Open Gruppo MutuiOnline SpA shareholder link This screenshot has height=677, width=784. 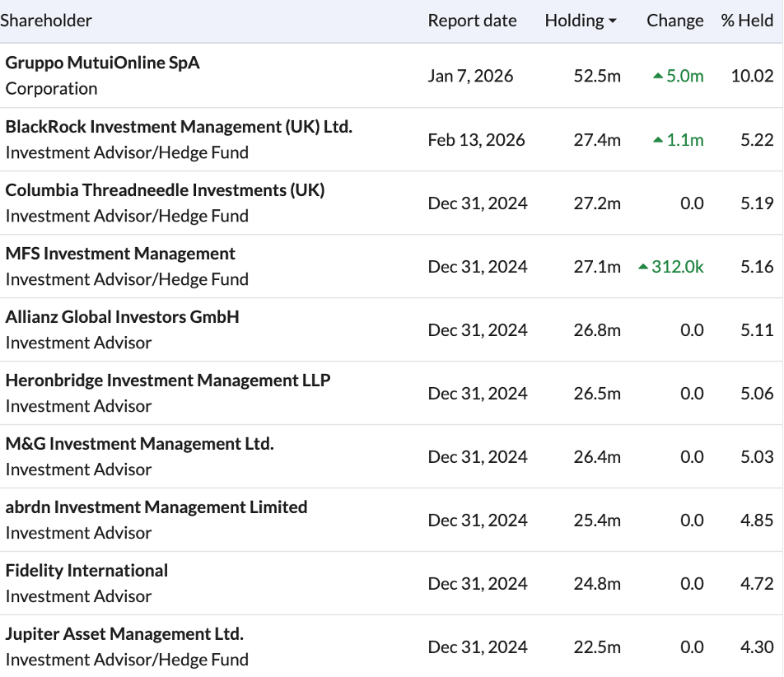pyautogui.click(x=103, y=63)
